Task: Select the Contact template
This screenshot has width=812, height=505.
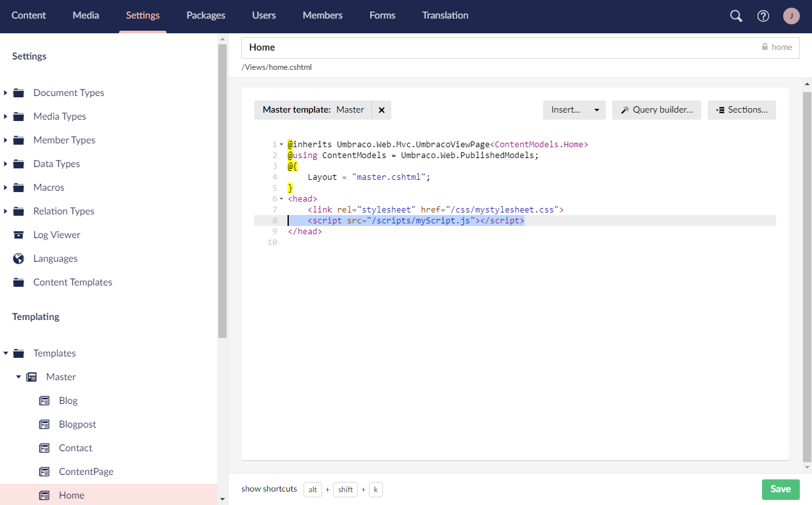Action: point(76,448)
